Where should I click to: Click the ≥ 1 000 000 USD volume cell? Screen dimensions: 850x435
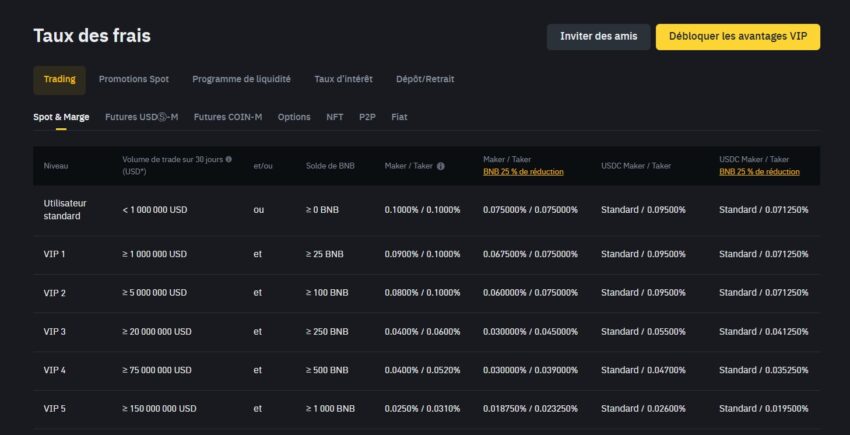click(x=154, y=254)
